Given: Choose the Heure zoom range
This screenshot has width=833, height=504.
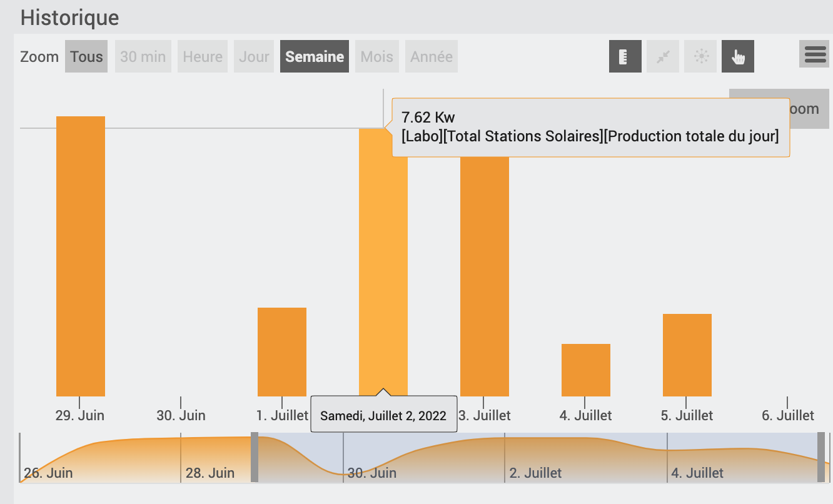Looking at the screenshot, I should [203, 56].
